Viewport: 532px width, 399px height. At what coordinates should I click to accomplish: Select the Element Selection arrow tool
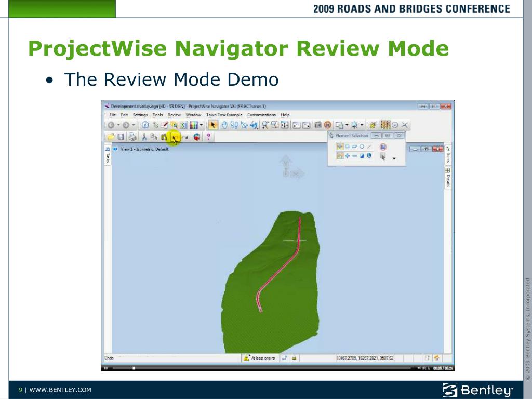coord(213,125)
